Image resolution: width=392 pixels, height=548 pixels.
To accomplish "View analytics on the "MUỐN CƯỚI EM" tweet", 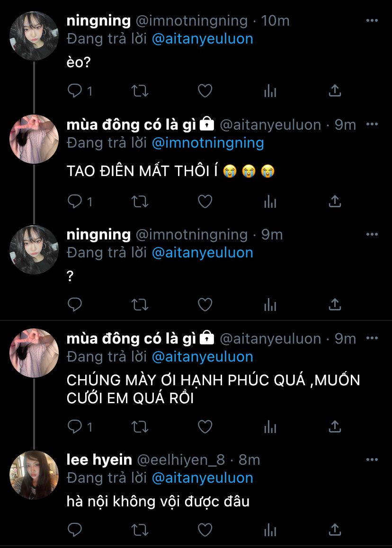I will pyautogui.click(x=270, y=427).
